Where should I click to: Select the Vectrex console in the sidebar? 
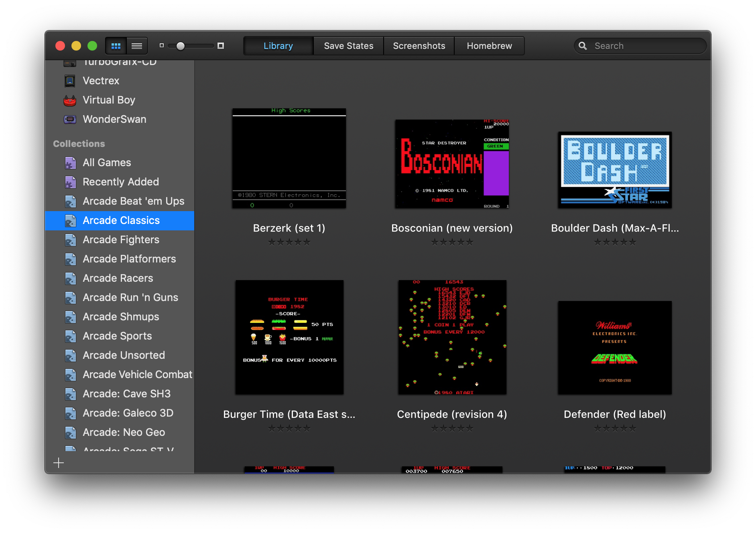[x=101, y=81]
